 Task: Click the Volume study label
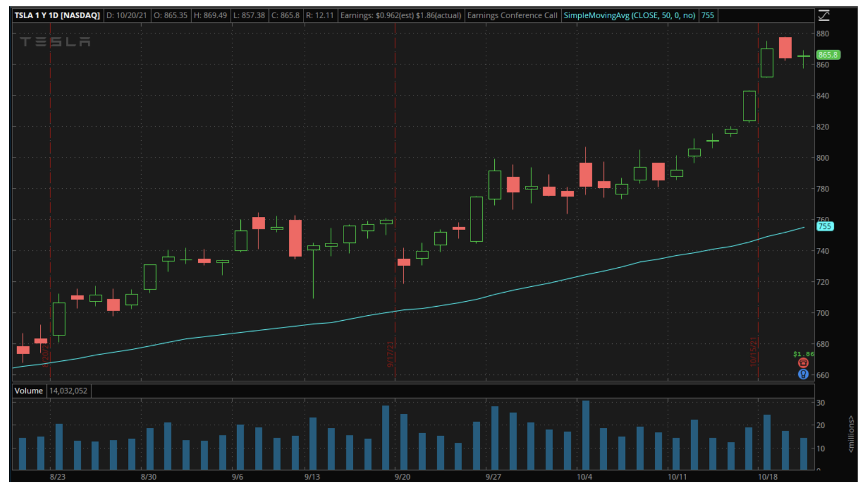pos(29,391)
